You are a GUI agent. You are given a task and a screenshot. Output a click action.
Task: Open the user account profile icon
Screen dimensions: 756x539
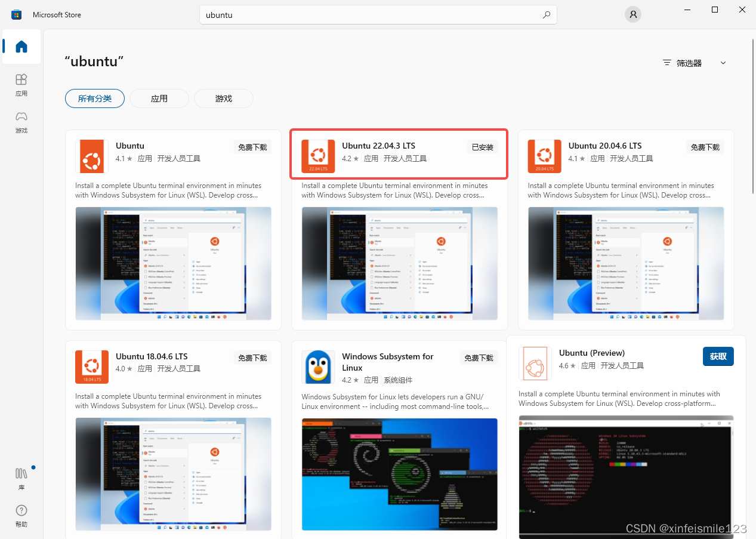[633, 14]
